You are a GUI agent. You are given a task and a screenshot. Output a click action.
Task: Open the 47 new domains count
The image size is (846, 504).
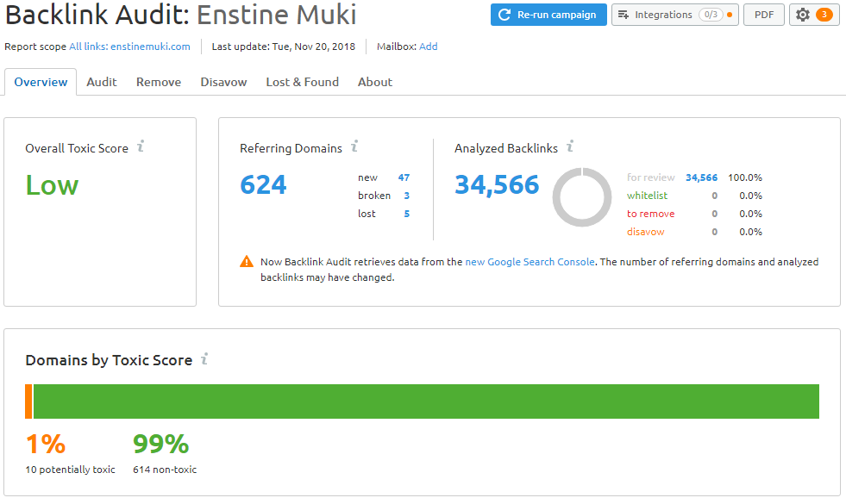click(404, 177)
